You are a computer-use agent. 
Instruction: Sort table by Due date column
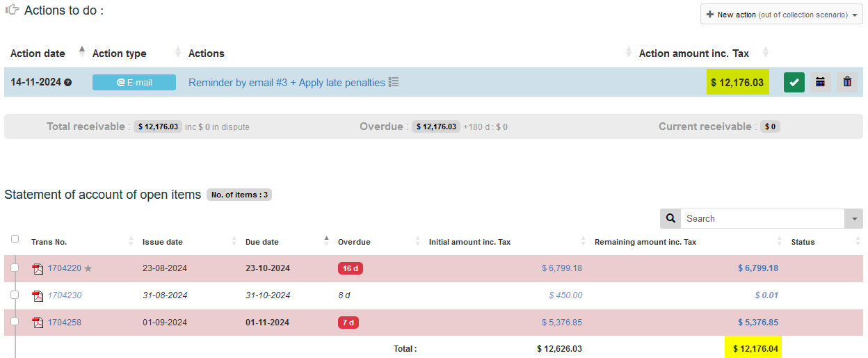[262, 242]
